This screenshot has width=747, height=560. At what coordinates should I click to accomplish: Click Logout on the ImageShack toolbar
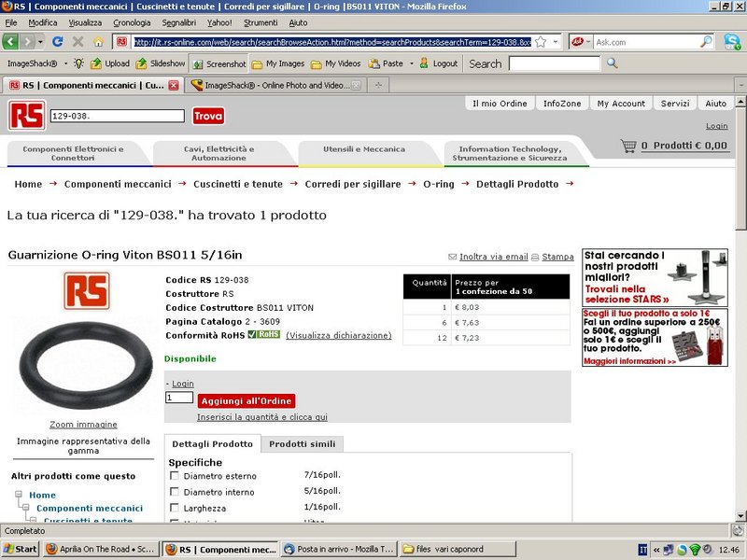pyautogui.click(x=438, y=63)
